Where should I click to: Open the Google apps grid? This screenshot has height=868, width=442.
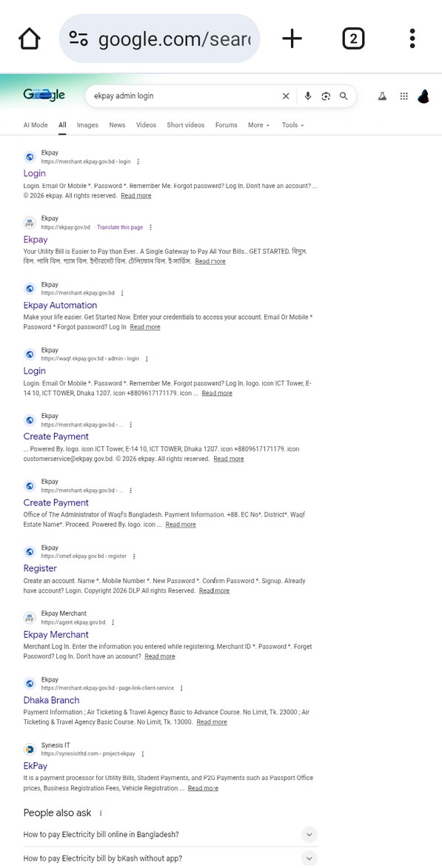pos(404,96)
